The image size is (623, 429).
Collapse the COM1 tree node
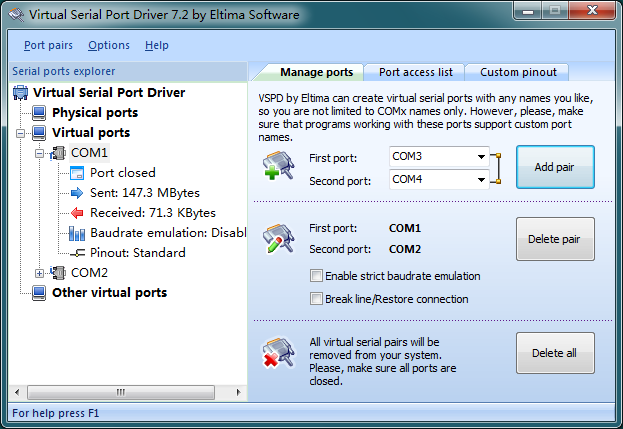click(39, 153)
